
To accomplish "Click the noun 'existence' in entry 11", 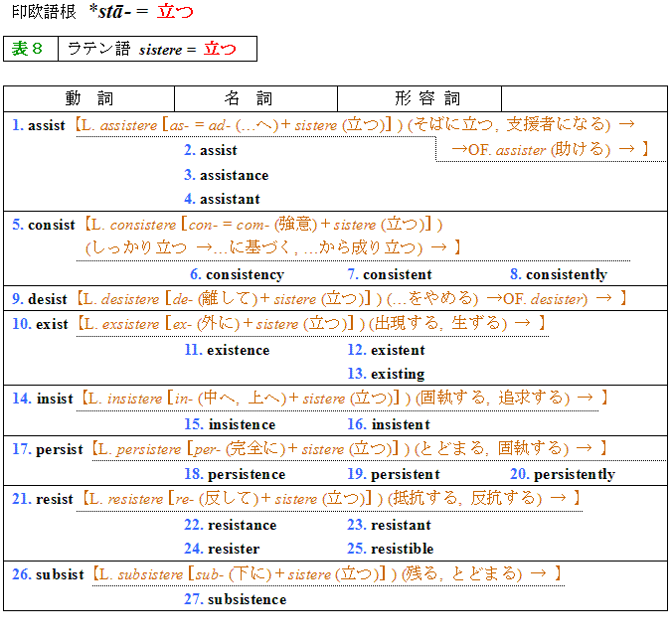I will point(238,350).
